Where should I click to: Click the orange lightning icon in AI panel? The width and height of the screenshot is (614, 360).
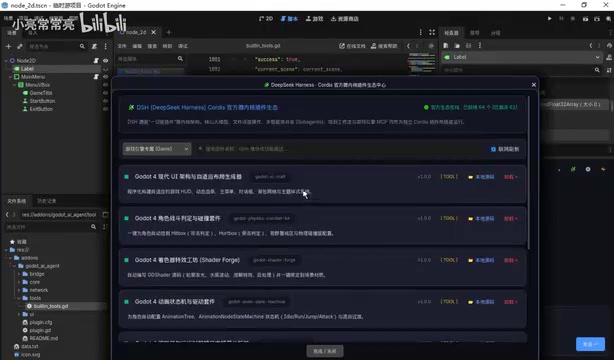[603, 169]
